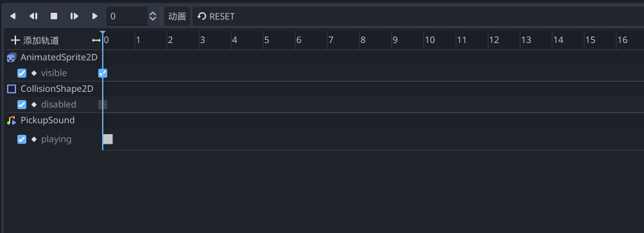Click the play backwards from current position icon
The height and width of the screenshot is (233, 644).
(33, 16)
